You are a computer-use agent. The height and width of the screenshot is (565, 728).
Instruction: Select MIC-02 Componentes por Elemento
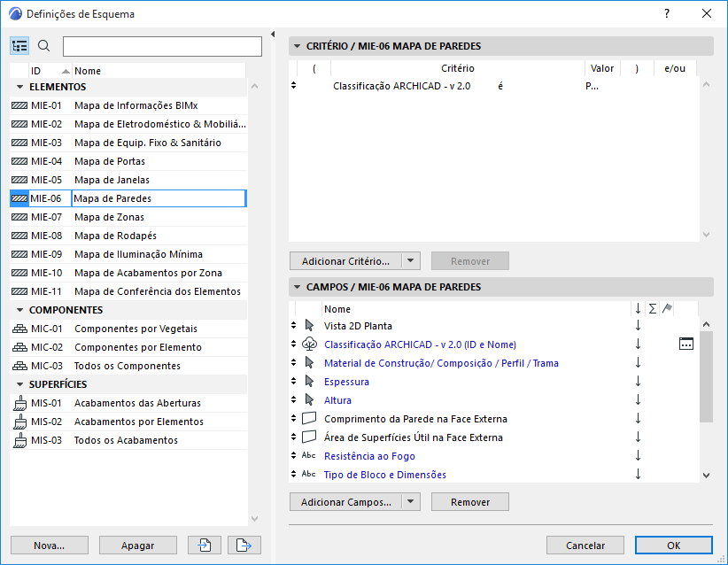tap(128, 347)
